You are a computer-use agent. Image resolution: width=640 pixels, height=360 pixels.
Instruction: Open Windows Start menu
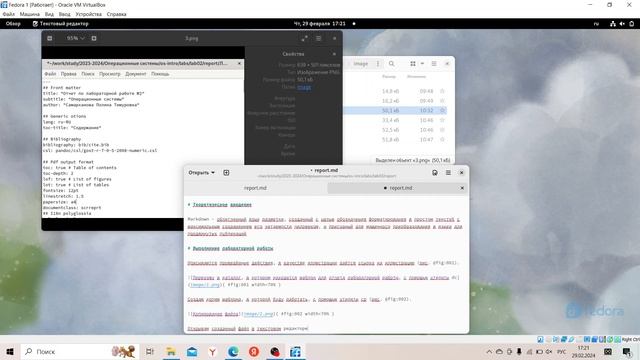point(10,351)
